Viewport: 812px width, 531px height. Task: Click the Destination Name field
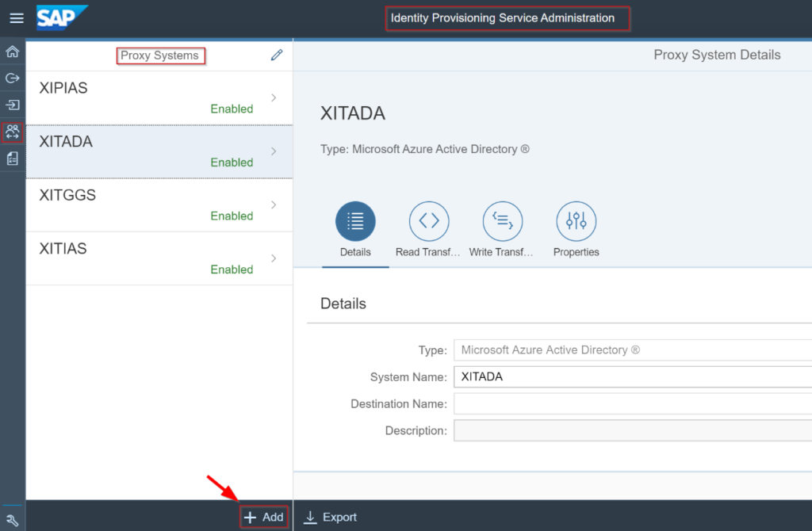tap(633, 403)
